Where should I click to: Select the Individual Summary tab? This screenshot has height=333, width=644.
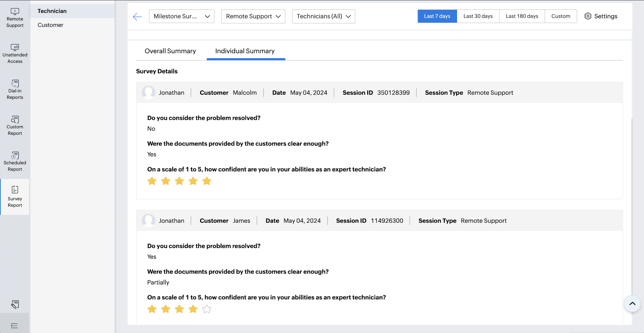click(x=245, y=51)
